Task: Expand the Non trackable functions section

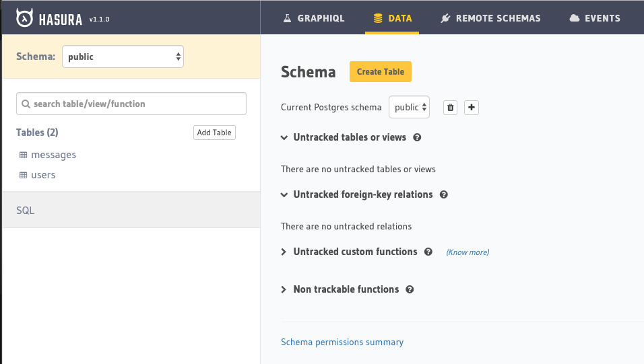Action: point(284,289)
